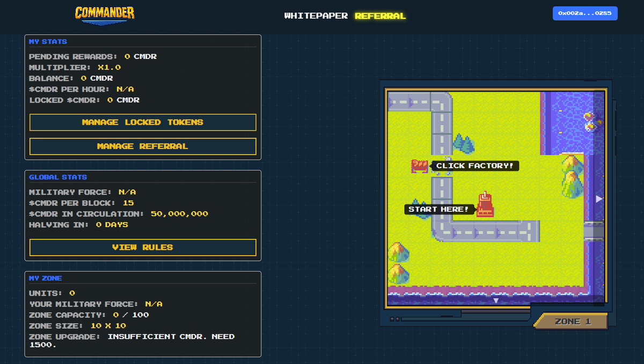
Task: Open the Whitepaper page
Action: [x=316, y=16]
